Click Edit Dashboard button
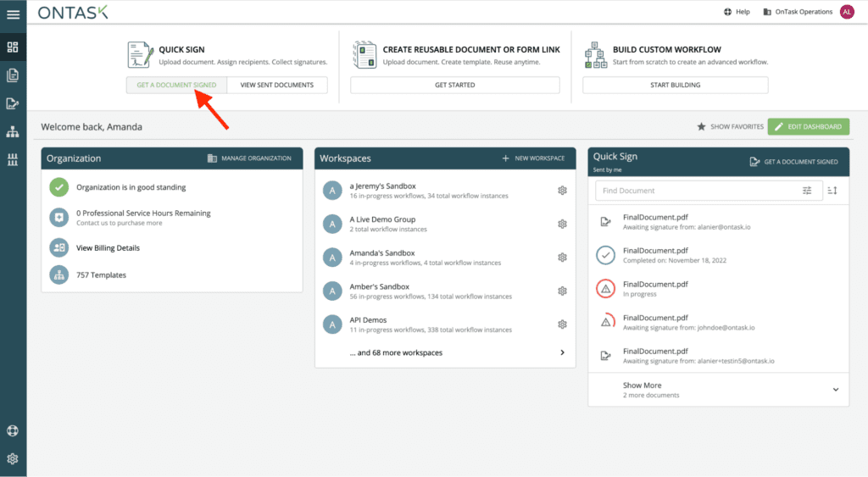868x477 pixels. [809, 127]
